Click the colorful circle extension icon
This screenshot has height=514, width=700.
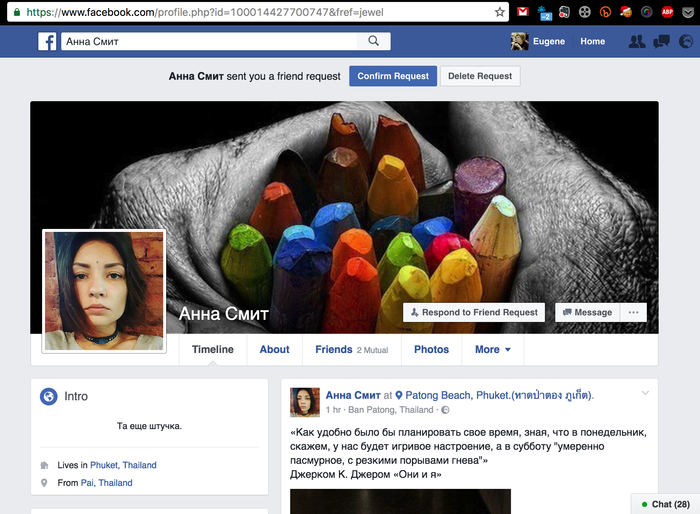point(646,12)
